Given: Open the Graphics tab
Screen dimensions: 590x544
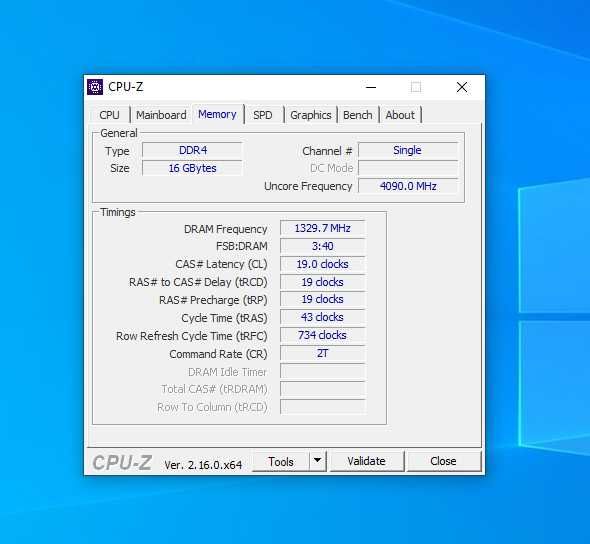Looking at the screenshot, I should tap(310, 115).
